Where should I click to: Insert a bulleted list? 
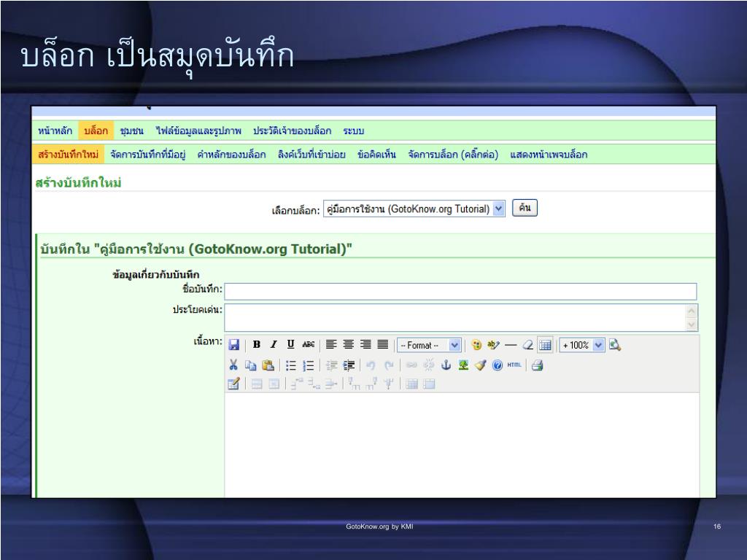290,365
